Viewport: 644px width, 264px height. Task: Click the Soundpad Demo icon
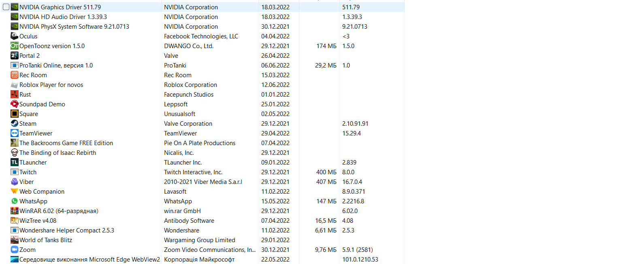click(x=15, y=104)
